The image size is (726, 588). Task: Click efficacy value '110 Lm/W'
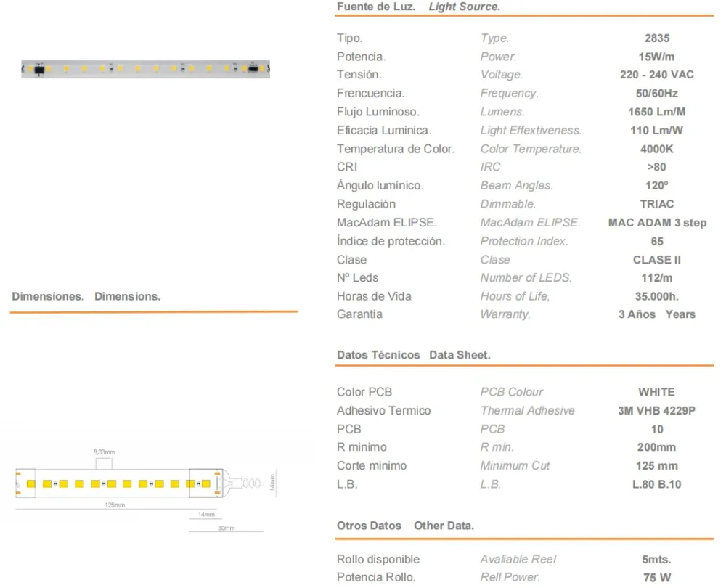pos(656,130)
